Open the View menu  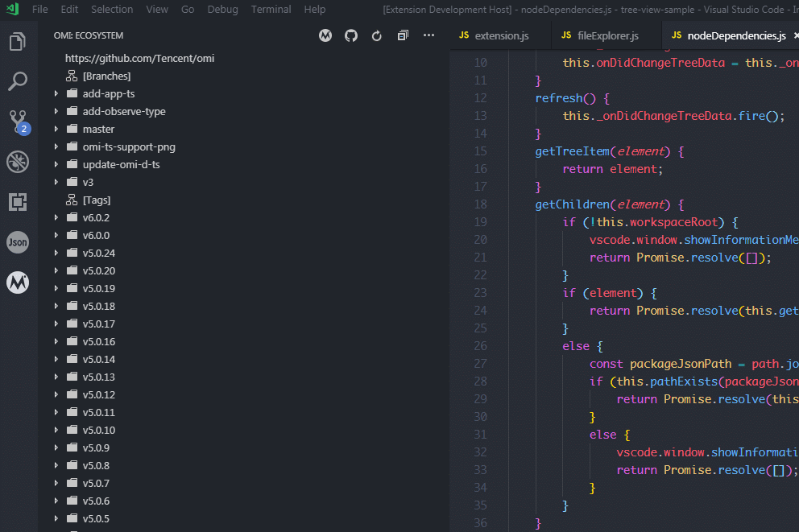tap(157, 9)
